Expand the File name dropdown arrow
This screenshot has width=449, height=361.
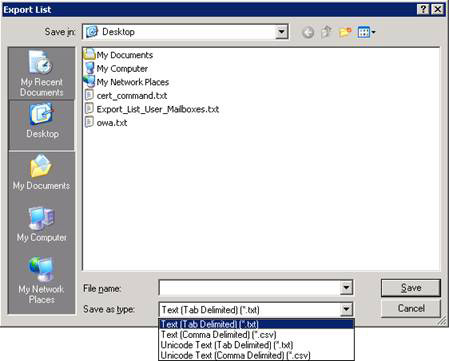click(x=346, y=287)
